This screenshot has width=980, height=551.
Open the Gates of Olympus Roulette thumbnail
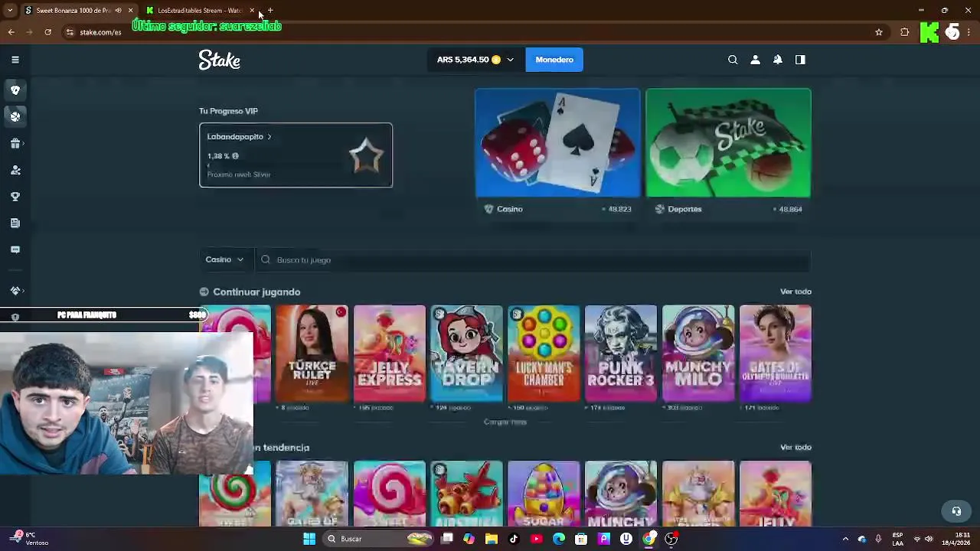[776, 353]
